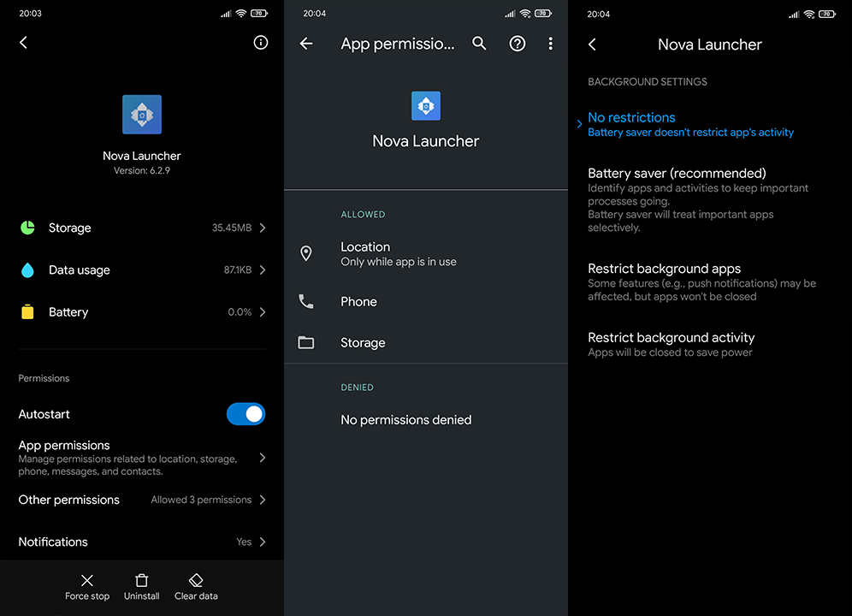Go back from the Background settings screen
This screenshot has height=616, width=852.
point(592,44)
